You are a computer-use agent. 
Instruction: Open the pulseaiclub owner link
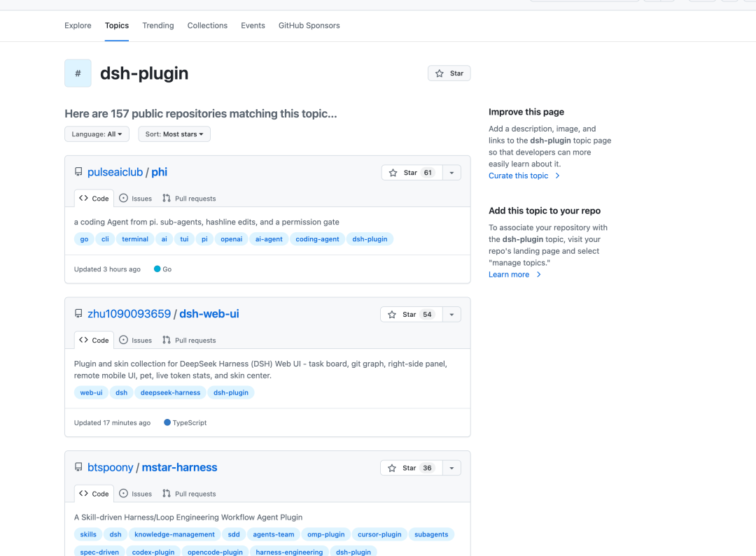115,172
